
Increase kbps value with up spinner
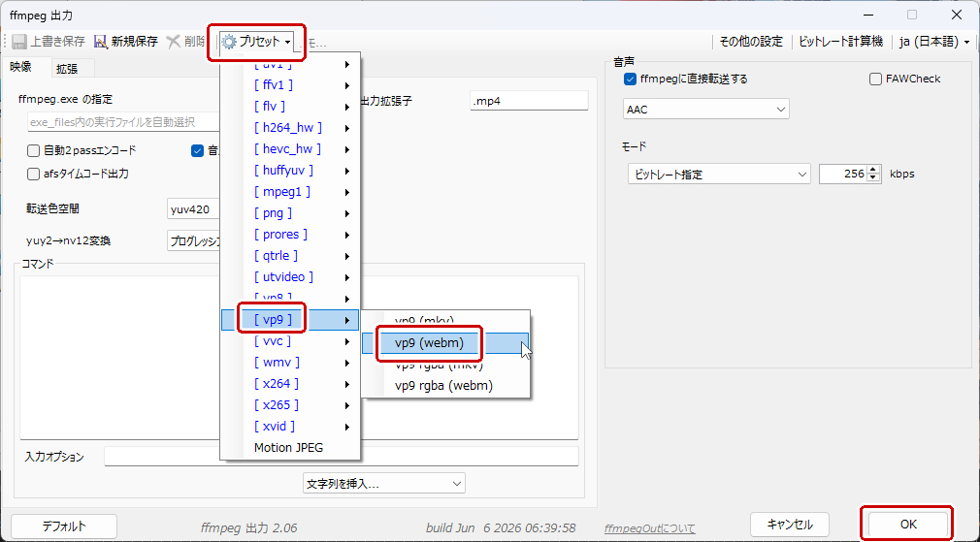coord(873,170)
